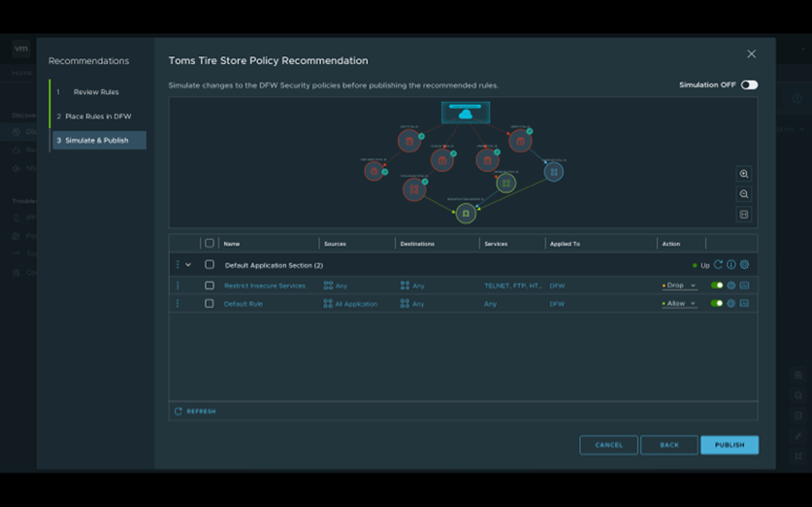812x507 pixels.
Task: Click the zoom in icon on topology map
Action: click(x=744, y=174)
